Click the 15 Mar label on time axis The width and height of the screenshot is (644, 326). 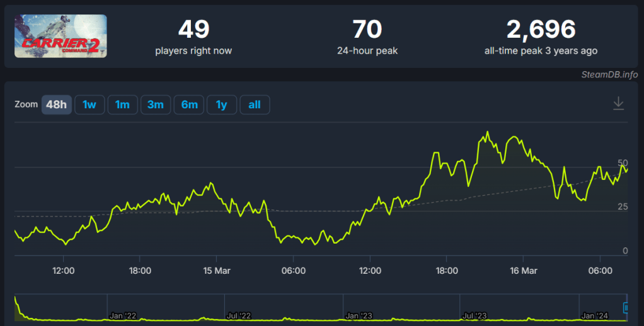pyautogui.click(x=216, y=271)
